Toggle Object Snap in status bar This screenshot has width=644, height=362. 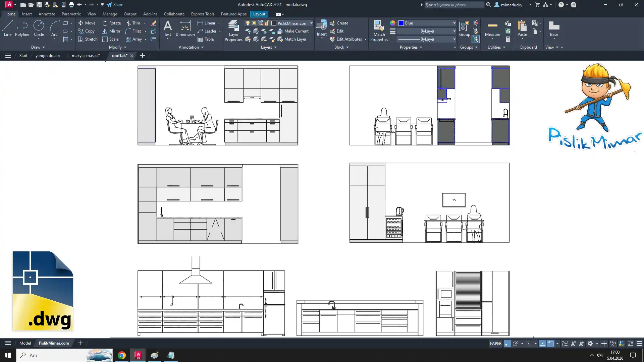pyautogui.click(x=551, y=344)
